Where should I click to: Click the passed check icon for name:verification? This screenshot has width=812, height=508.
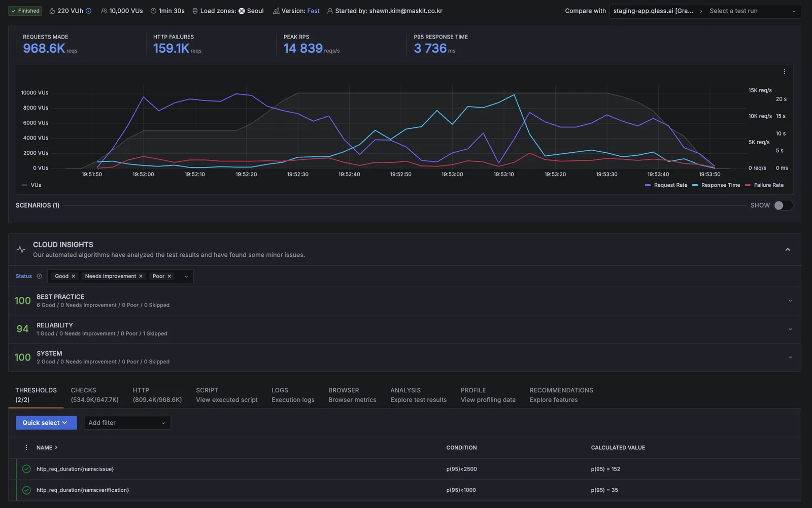coord(26,490)
